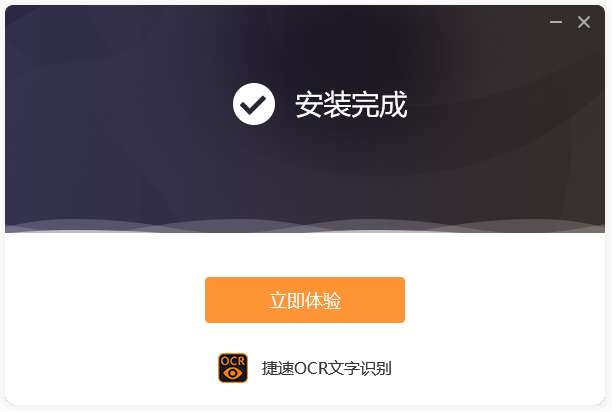Click the 安装 characters in the completion title
Viewport: 612px width, 412px height.
323,105
